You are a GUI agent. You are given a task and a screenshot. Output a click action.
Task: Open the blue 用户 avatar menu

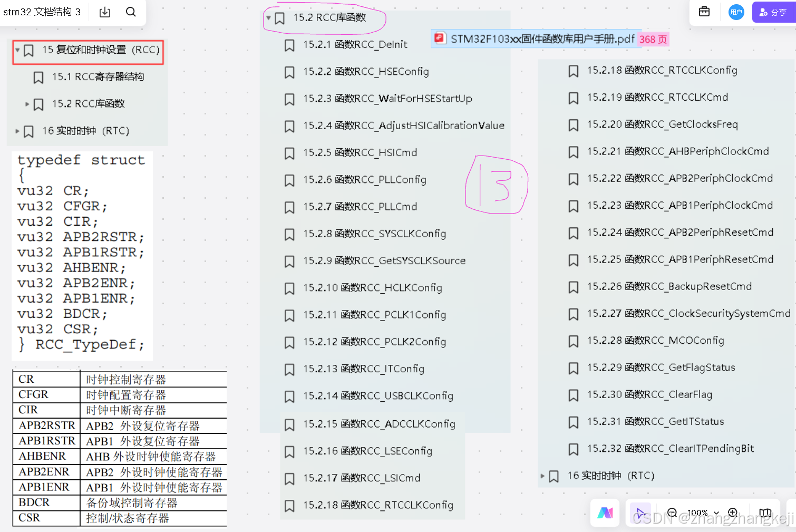[x=736, y=12]
